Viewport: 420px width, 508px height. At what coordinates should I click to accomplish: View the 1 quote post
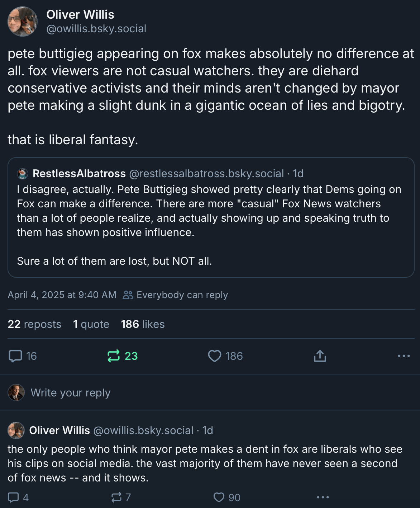91,324
